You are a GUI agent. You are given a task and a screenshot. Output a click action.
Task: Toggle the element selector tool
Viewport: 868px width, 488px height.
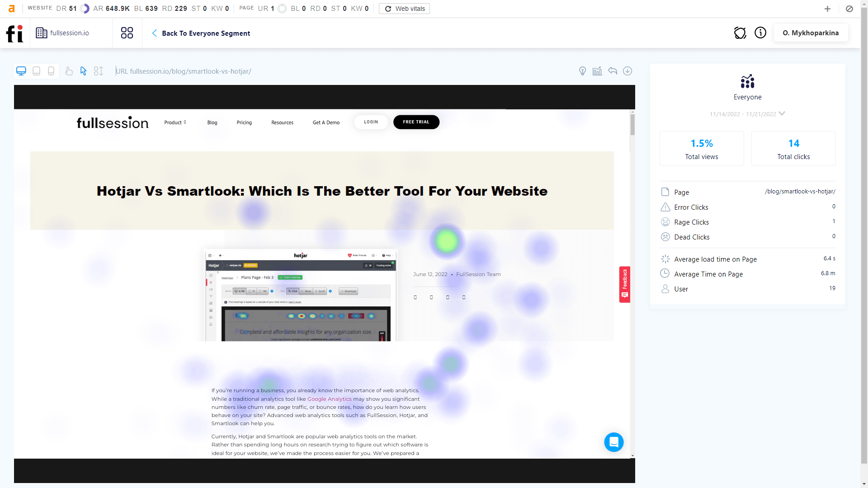[x=99, y=71]
